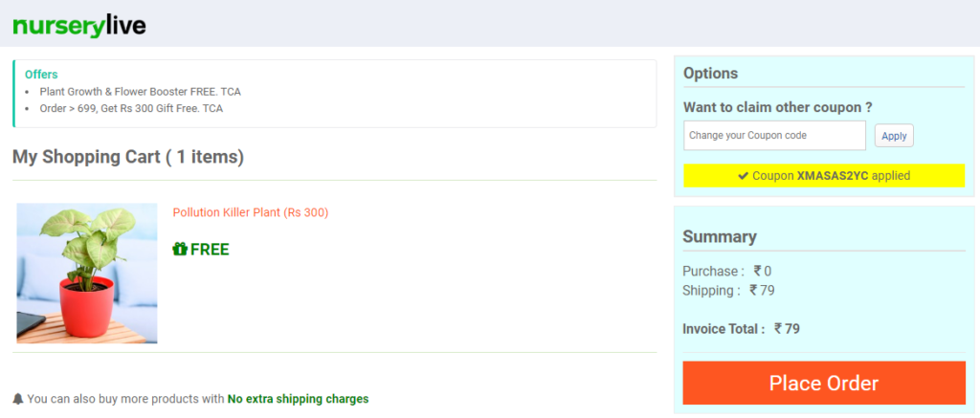Click the bell icon near shipping note

[18, 398]
